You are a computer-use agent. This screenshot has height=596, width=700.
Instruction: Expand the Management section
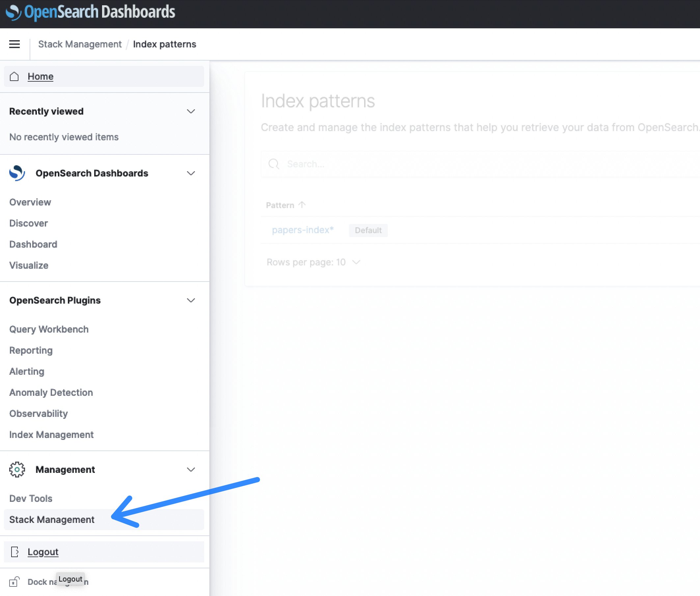pos(190,470)
